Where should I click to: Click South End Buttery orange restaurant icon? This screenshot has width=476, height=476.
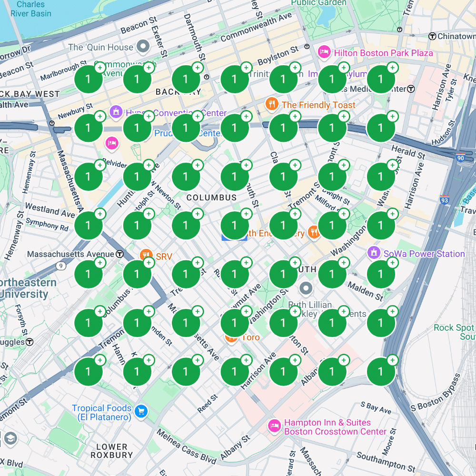314,232
